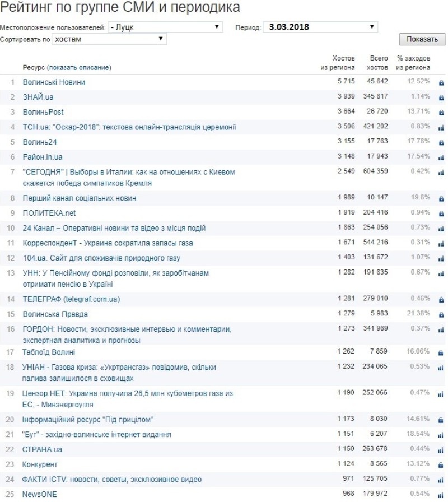The width and height of the screenshot is (448, 502).
Task: Open the sort-by dropdown set to хостам
Action: pyautogui.click(x=109, y=39)
